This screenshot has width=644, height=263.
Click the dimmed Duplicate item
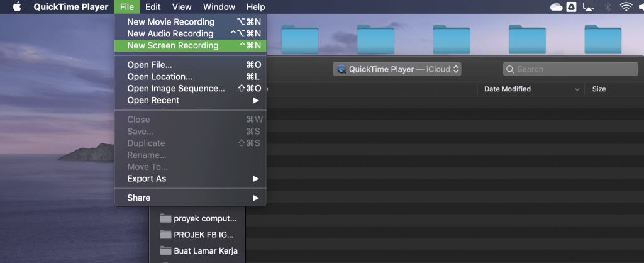(190, 143)
